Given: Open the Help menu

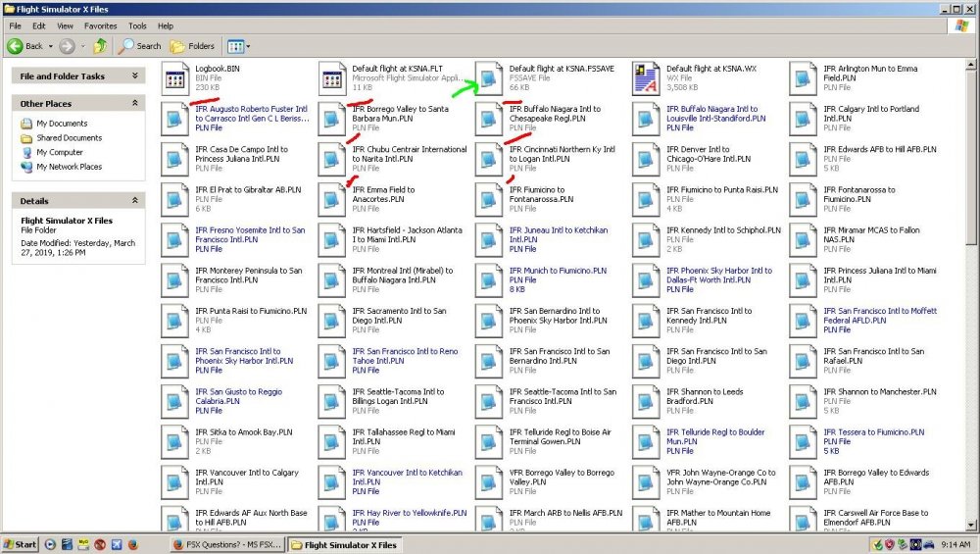Looking at the screenshot, I should click(x=166, y=25).
